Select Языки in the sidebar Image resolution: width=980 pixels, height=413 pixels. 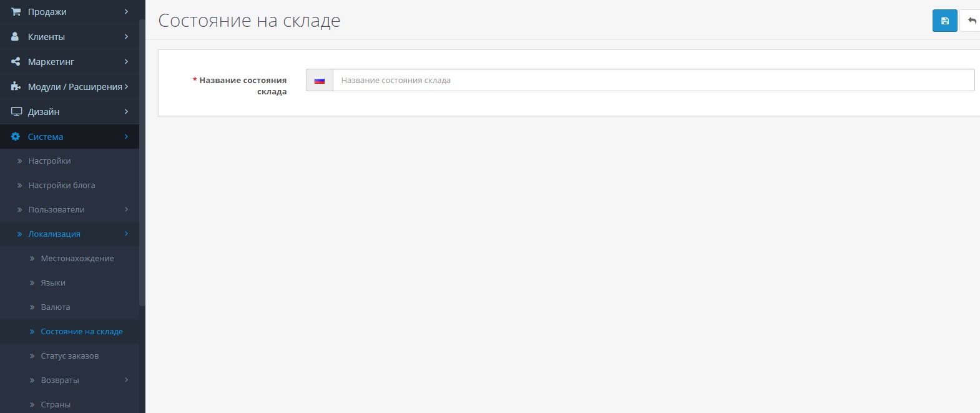tap(53, 283)
